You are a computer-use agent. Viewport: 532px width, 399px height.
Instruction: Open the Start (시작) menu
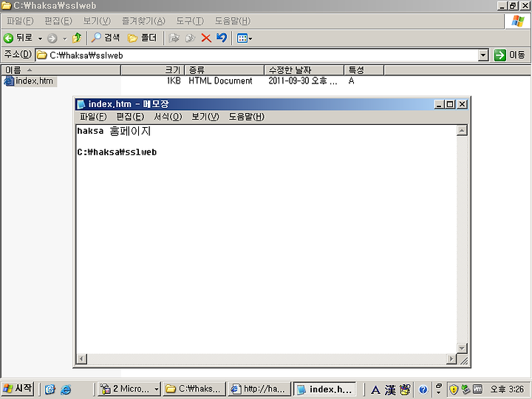pyautogui.click(x=17, y=389)
